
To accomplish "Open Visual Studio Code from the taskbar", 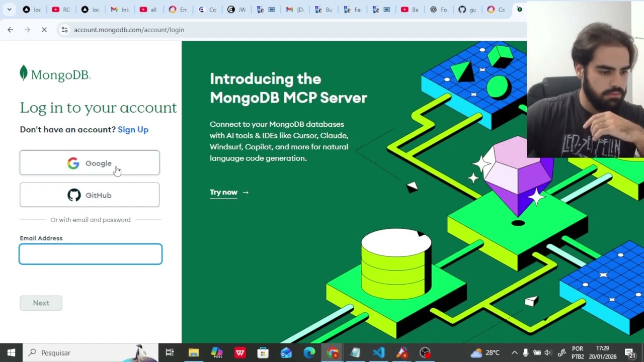I will [x=379, y=352].
